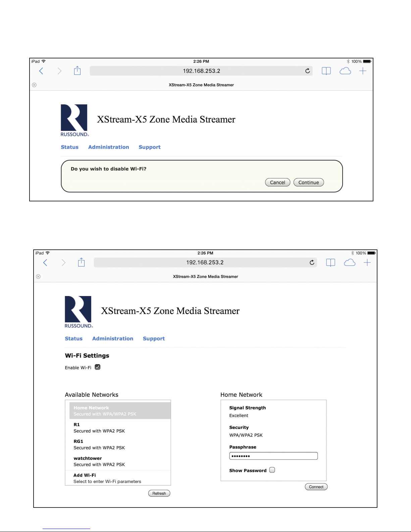Tap the Wi-Fi status icon in the upper window
The image size is (411, 532).
[x=44, y=61]
